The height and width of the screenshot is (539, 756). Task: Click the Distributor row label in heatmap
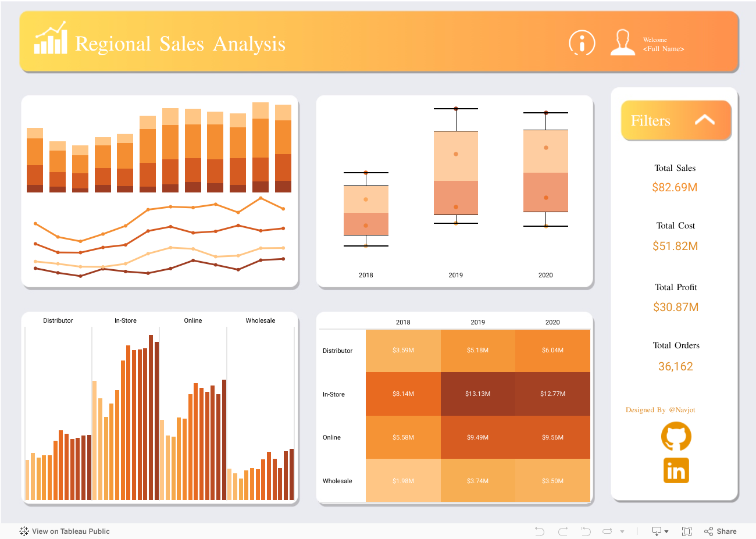point(337,351)
